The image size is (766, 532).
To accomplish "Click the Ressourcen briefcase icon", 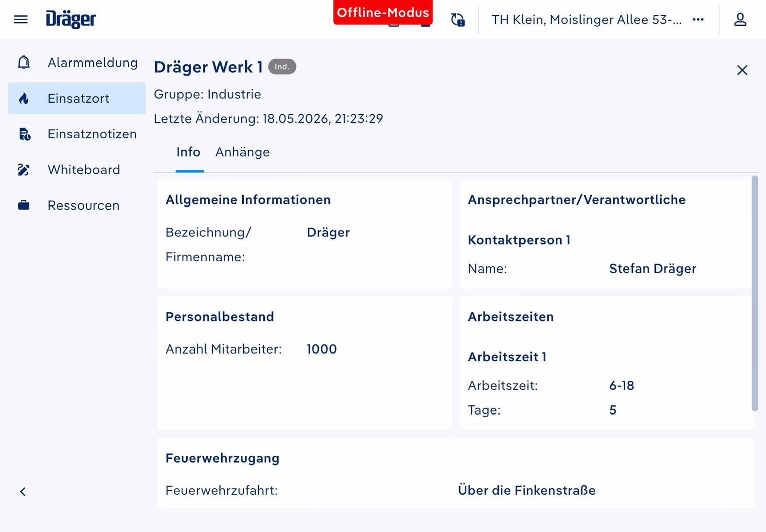I will [23, 205].
